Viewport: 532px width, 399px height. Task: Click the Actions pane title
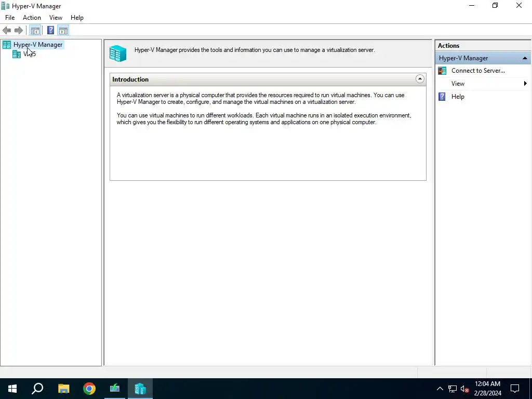coord(448,46)
